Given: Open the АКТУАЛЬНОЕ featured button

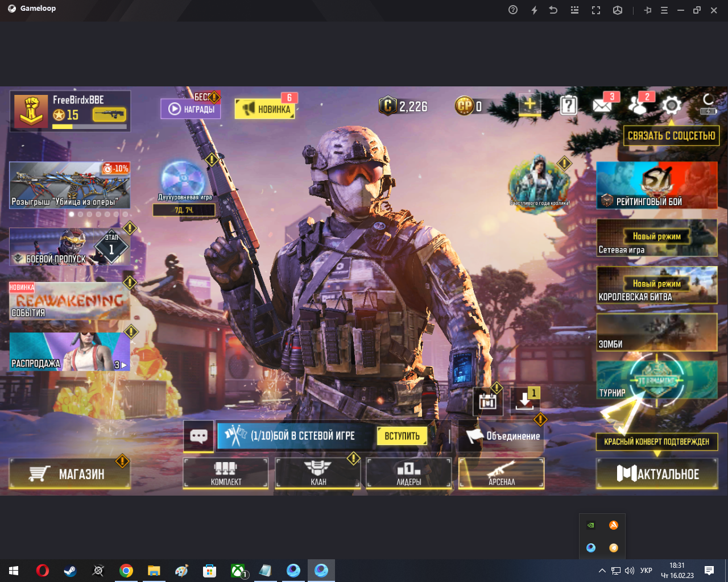Looking at the screenshot, I should tap(657, 473).
